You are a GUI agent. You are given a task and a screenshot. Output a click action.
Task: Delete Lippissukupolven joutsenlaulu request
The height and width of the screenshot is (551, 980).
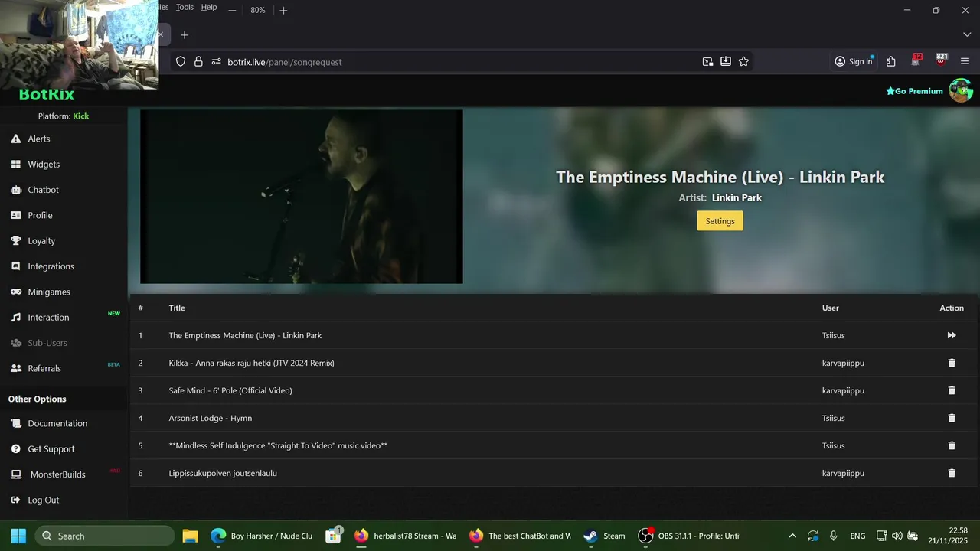tap(952, 473)
